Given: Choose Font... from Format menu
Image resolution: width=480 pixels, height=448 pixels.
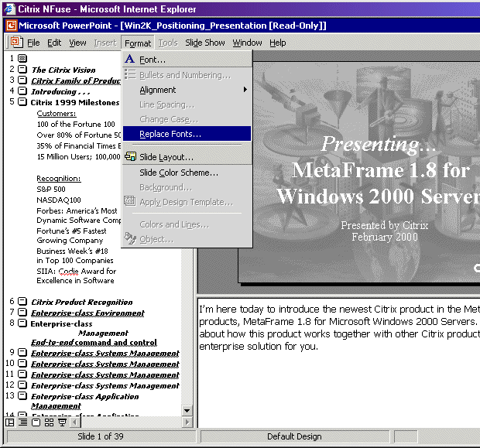Looking at the screenshot, I should [x=187, y=60].
